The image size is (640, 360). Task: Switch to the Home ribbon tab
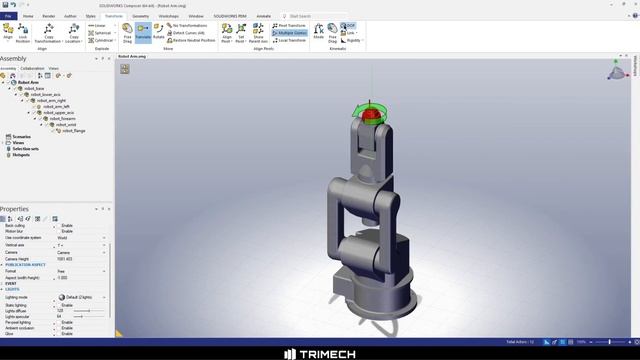28,16
